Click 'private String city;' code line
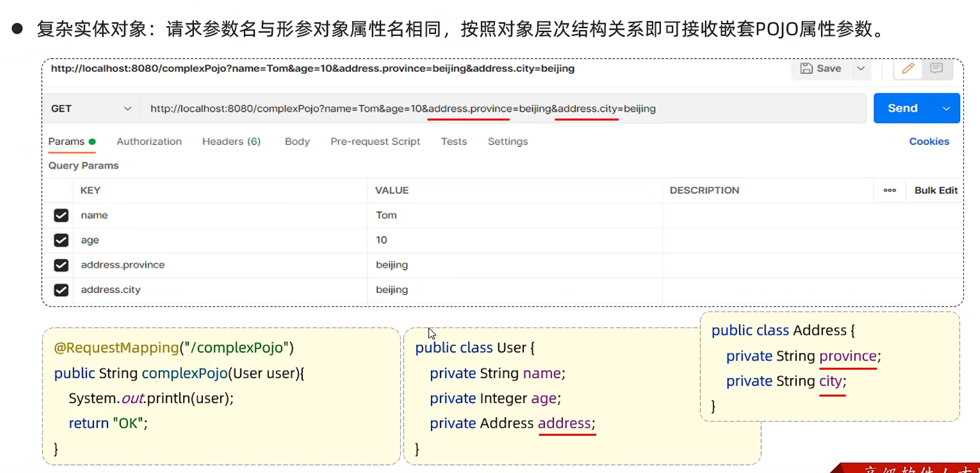The image size is (980, 473). (786, 381)
